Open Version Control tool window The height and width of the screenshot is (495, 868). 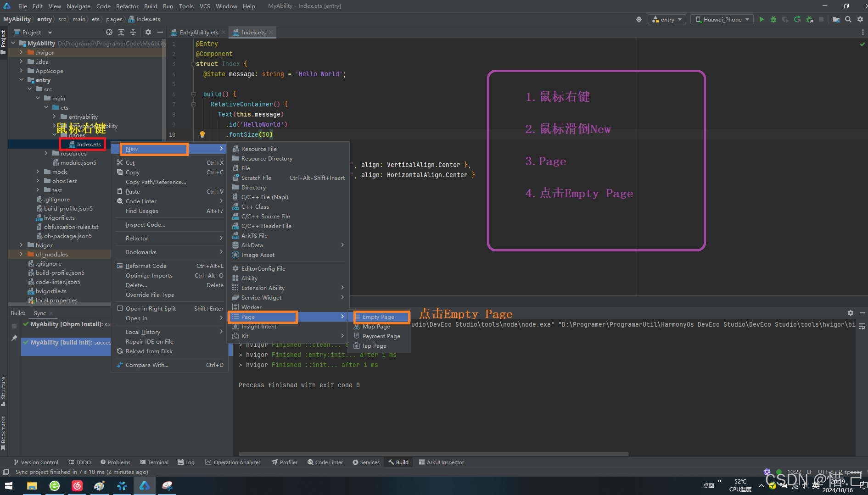click(x=36, y=462)
